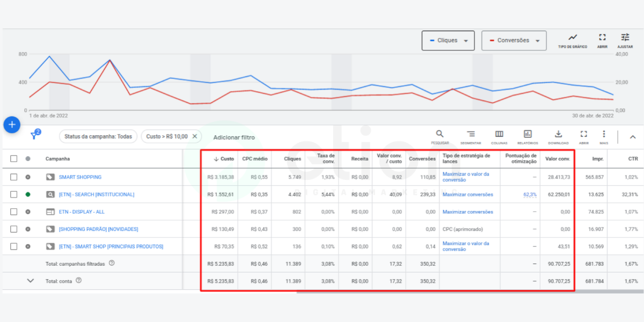Open the Relatórios reports icon

528,134
